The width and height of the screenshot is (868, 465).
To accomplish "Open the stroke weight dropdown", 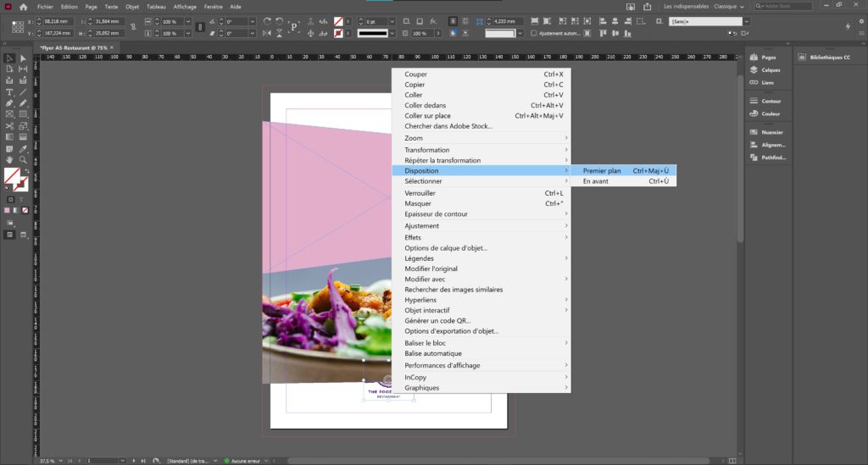I will click(392, 21).
